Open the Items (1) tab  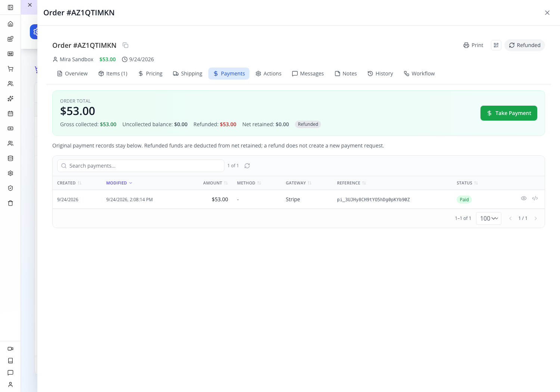113,74
